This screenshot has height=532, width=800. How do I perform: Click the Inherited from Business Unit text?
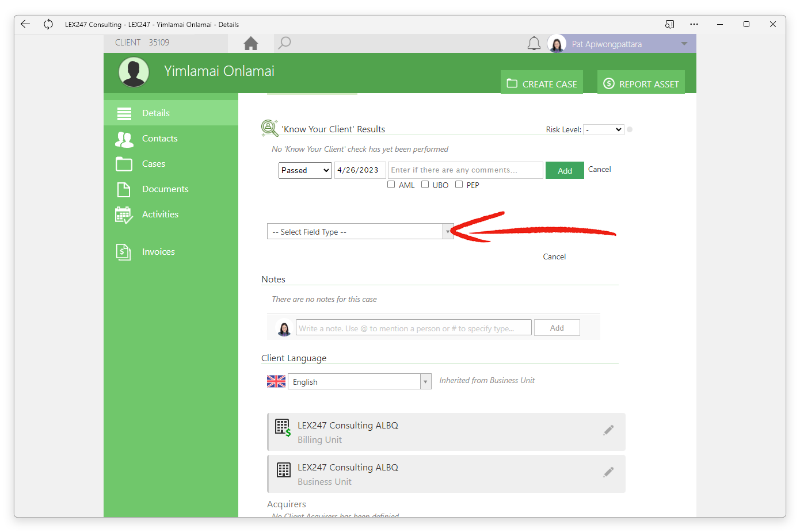pyautogui.click(x=487, y=380)
